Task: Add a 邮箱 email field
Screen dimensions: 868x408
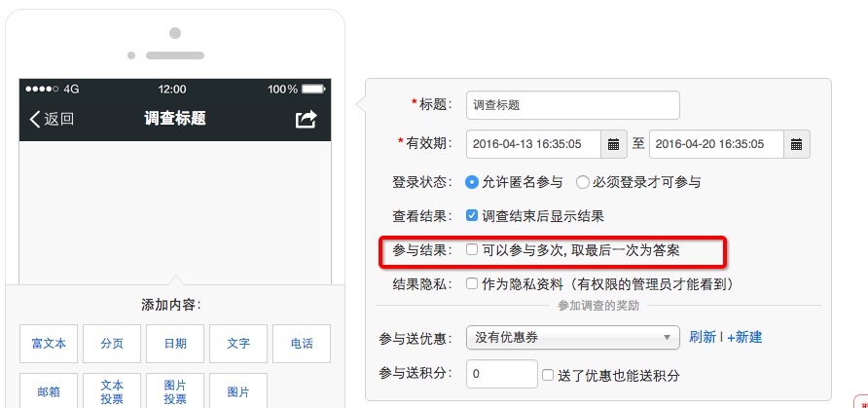Action: [x=49, y=391]
